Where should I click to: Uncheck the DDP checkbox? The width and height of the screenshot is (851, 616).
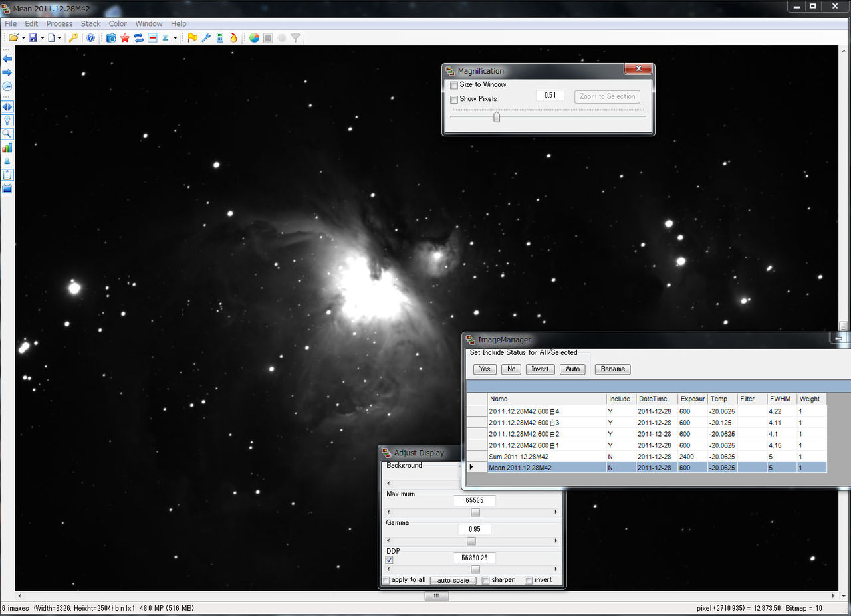[390, 560]
